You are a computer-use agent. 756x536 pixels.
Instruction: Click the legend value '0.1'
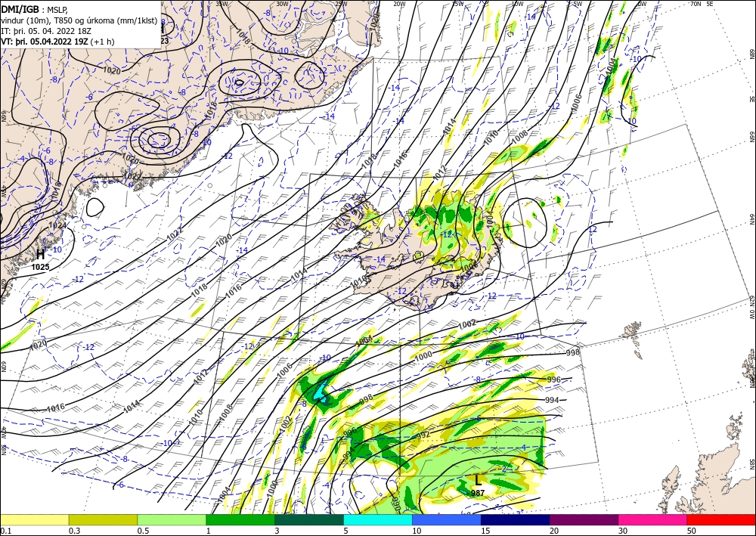point(5,531)
